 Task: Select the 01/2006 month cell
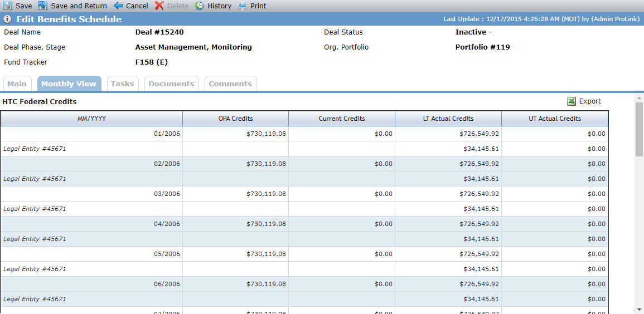point(91,134)
